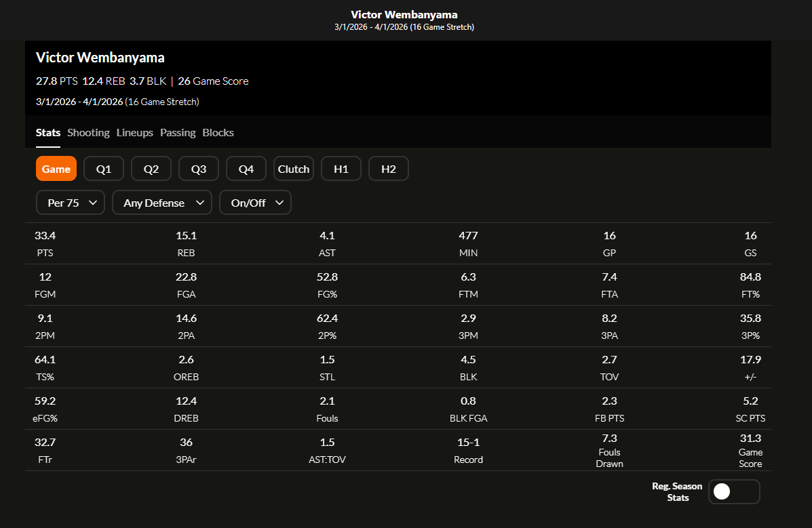Viewport: 812px width, 528px height.
Task: Click the 7.4 FTA stat
Action: [610, 285]
